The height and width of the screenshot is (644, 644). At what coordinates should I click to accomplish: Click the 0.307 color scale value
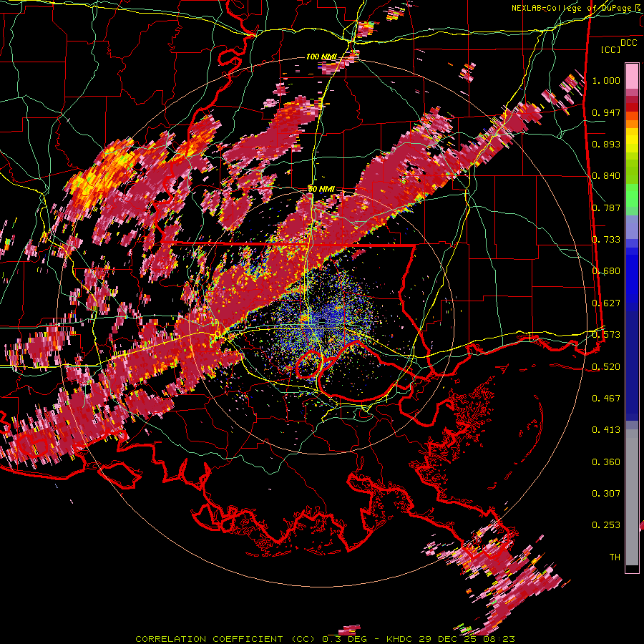pyautogui.click(x=606, y=493)
